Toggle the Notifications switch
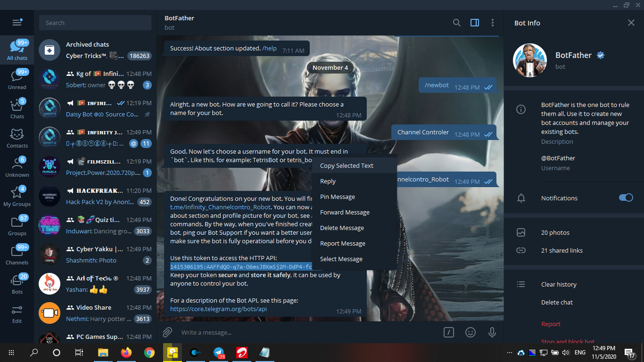 point(626,198)
